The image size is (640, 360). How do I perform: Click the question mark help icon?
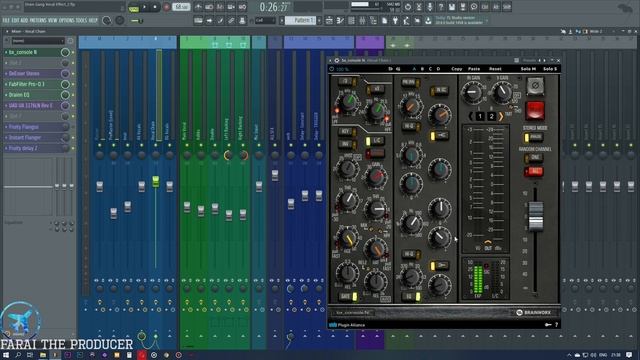[441, 7]
